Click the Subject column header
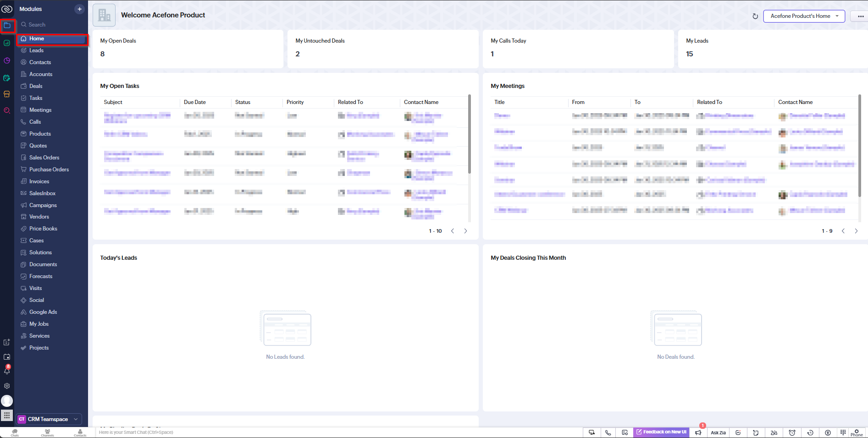 [x=113, y=102]
